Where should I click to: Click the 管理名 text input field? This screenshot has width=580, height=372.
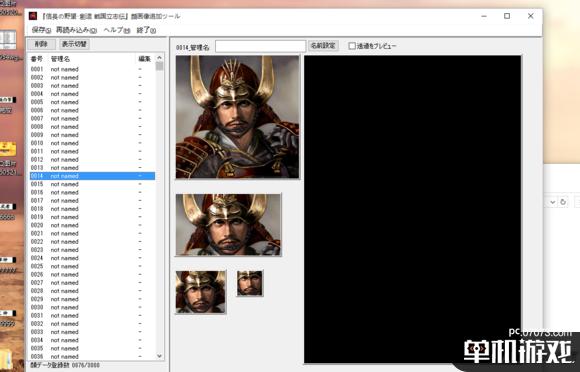tap(260, 46)
